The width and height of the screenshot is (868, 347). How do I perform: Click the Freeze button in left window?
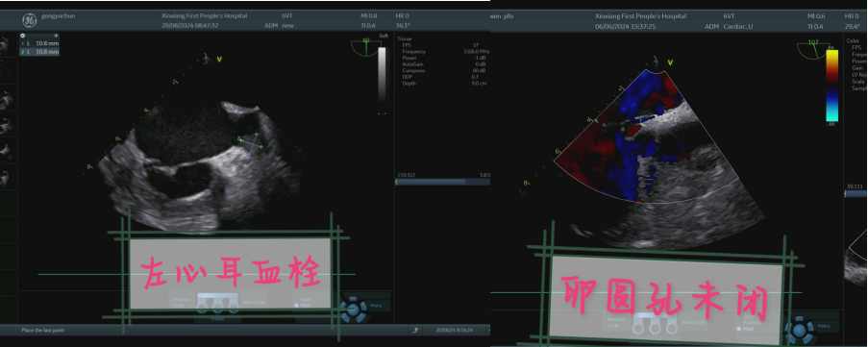(217, 318)
